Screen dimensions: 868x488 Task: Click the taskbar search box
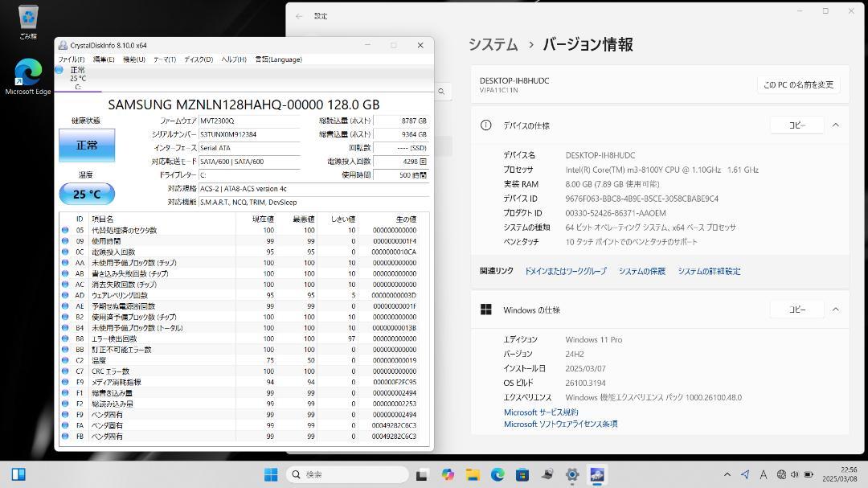point(348,474)
